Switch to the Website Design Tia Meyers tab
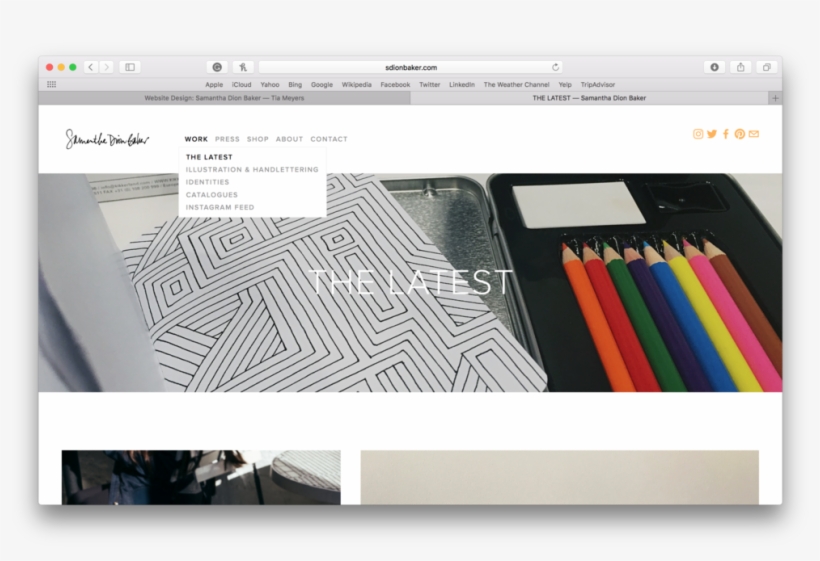Image resolution: width=820 pixels, height=561 pixels. click(224, 98)
